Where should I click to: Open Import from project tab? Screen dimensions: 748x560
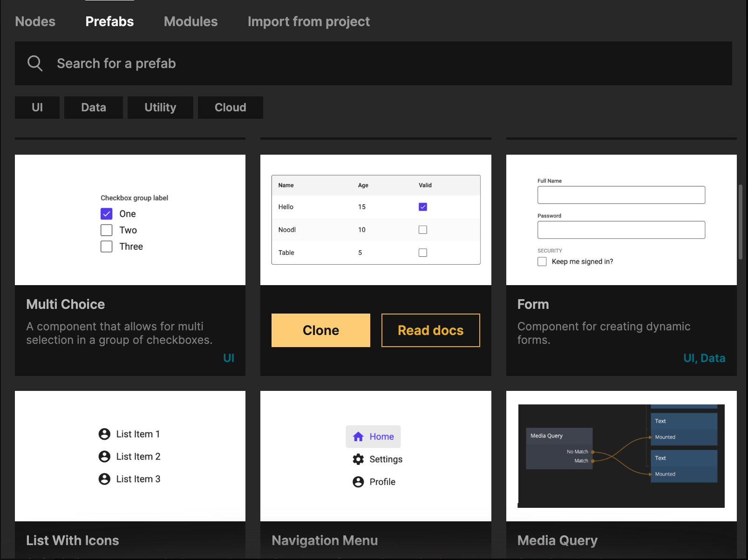tap(308, 21)
